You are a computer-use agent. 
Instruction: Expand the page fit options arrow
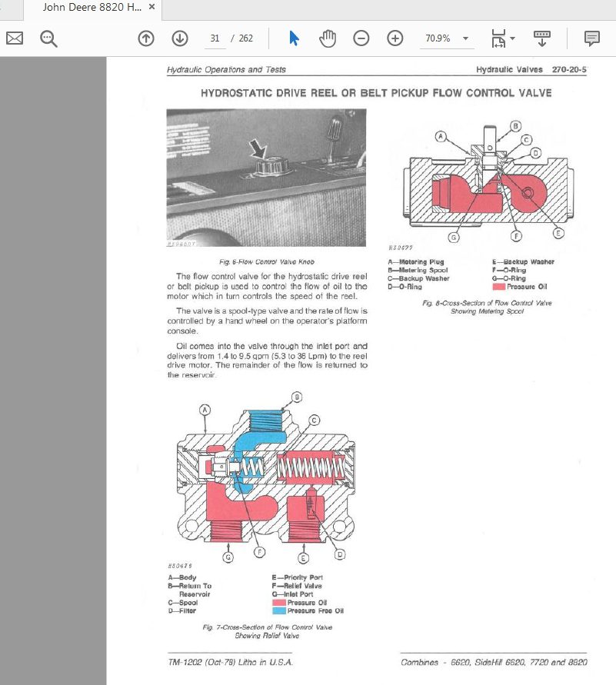click(513, 38)
